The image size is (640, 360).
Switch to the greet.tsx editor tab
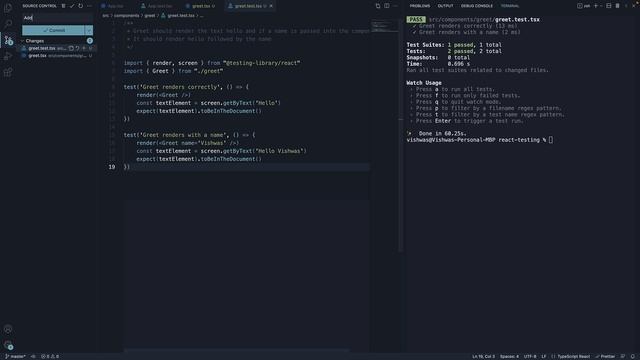coord(201,6)
